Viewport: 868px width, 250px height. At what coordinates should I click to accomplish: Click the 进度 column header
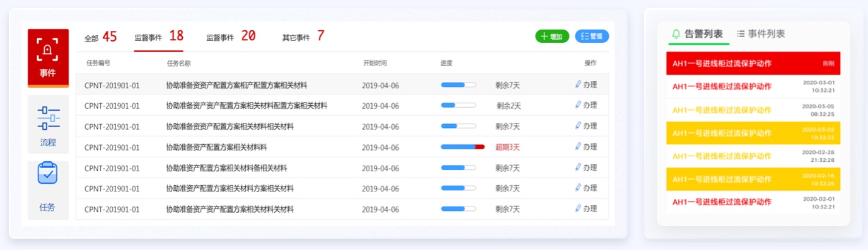coord(447,63)
